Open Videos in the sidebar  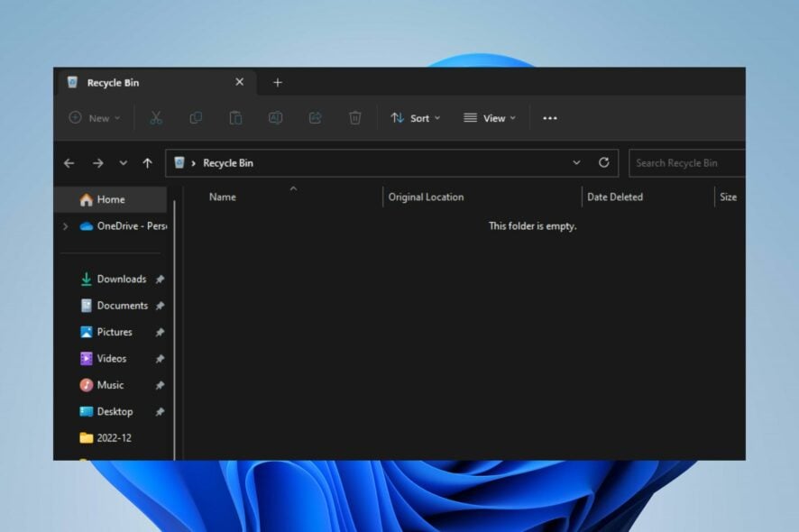pos(104,359)
